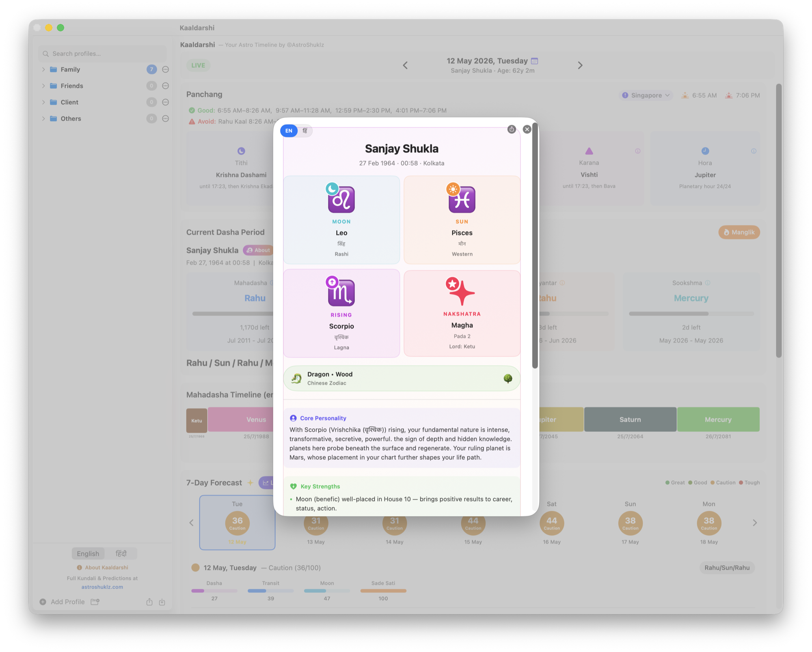The height and width of the screenshot is (652, 812).
Task: Switch sidebar language to हिंदी
Action: [121, 553]
